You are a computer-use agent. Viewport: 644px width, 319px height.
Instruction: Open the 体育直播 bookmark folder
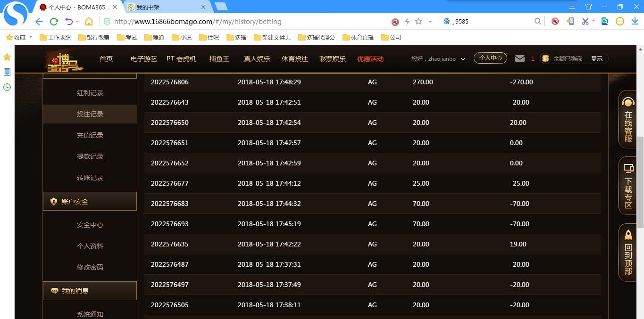[x=358, y=37]
